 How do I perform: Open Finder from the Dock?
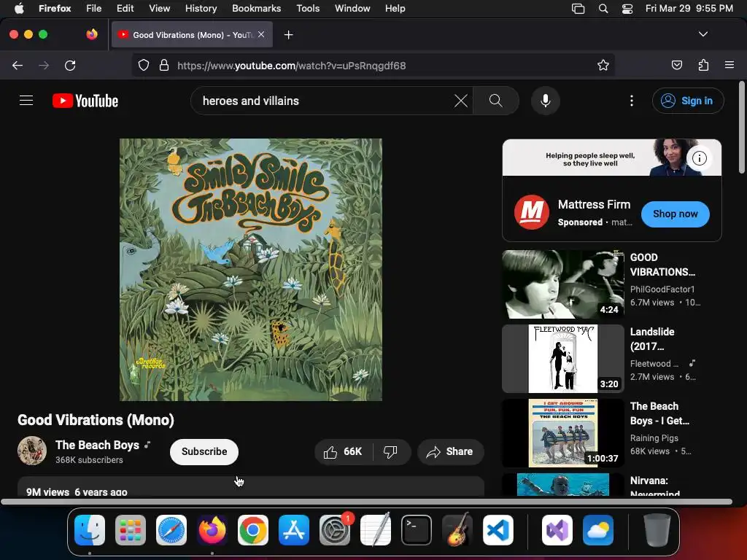tap(90, 530)
